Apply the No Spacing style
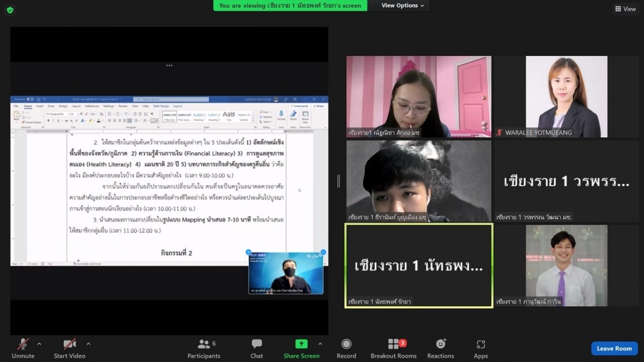The height and width of the screenshot is (362, 644). click(x=184, y=116)
